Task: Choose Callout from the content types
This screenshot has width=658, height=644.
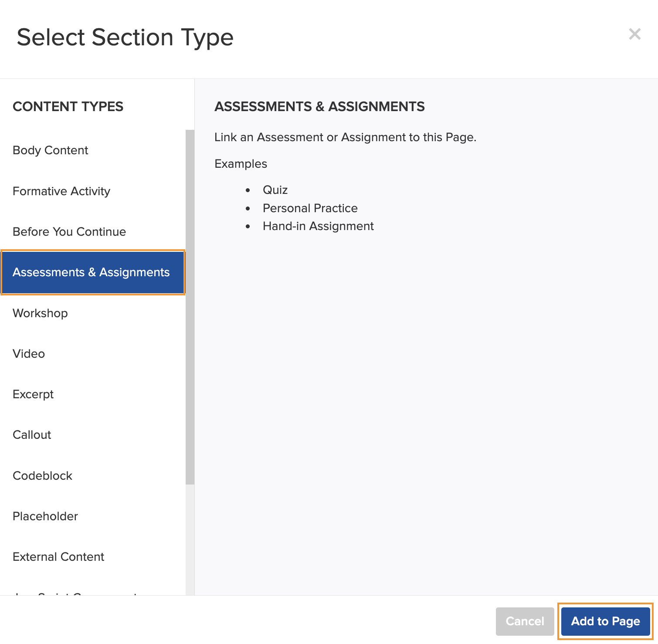Action: [32, 434]
